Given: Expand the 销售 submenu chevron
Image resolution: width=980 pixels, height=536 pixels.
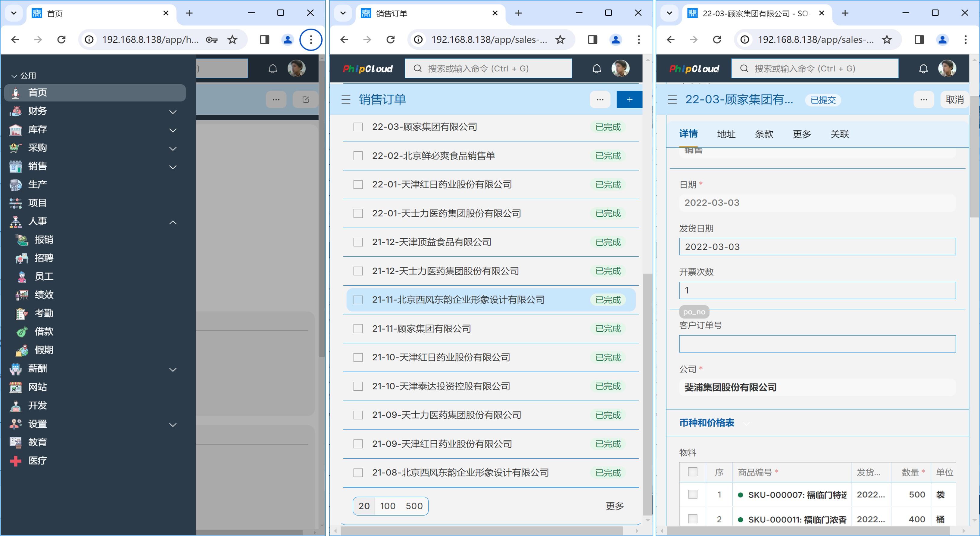Looking at the screenshot, I should point(173,167).
